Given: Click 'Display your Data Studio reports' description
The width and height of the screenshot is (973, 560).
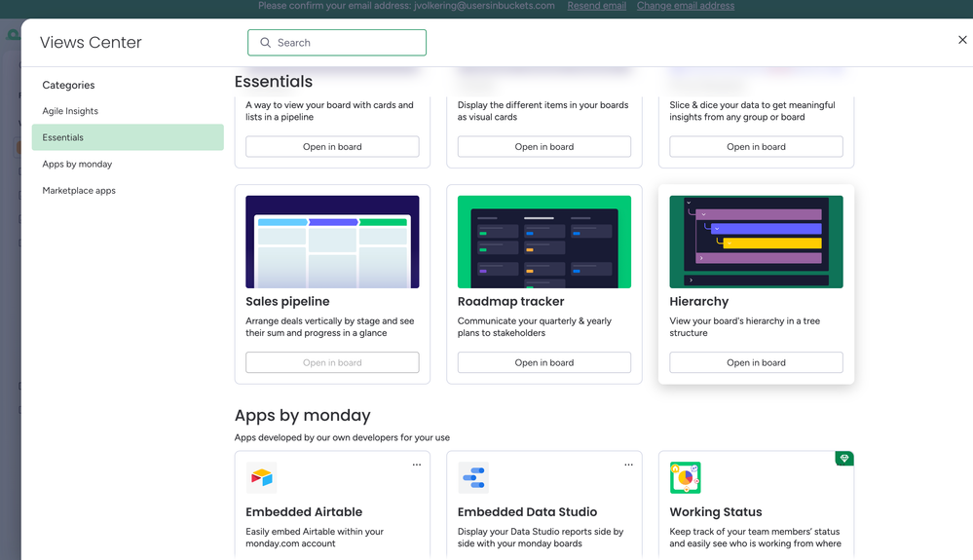Looking at the screenshot, I should [x=541, y=538].
